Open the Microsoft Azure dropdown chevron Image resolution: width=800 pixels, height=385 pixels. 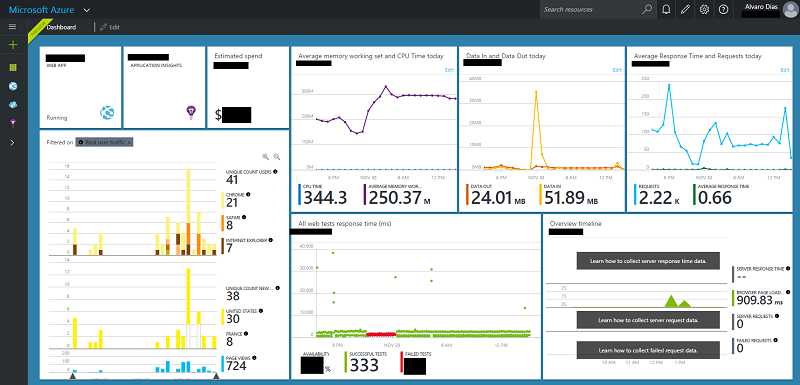tap(87, 10)
